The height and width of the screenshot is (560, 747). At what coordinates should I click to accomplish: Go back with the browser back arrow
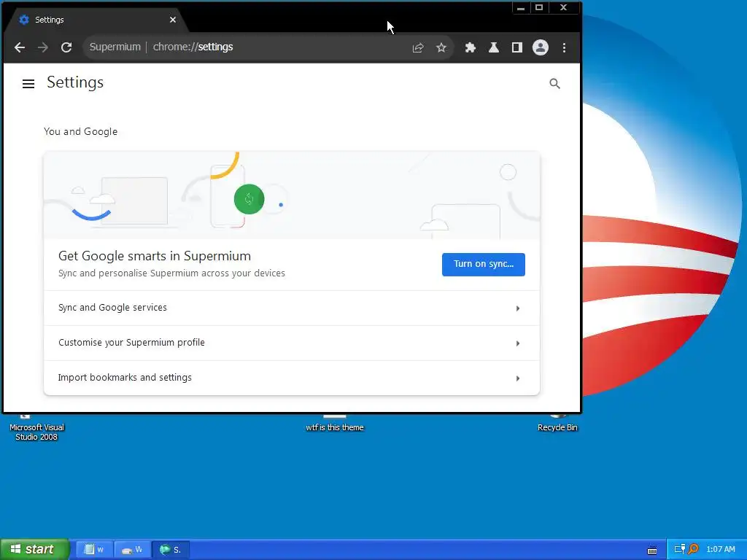[x=20, y=47]
